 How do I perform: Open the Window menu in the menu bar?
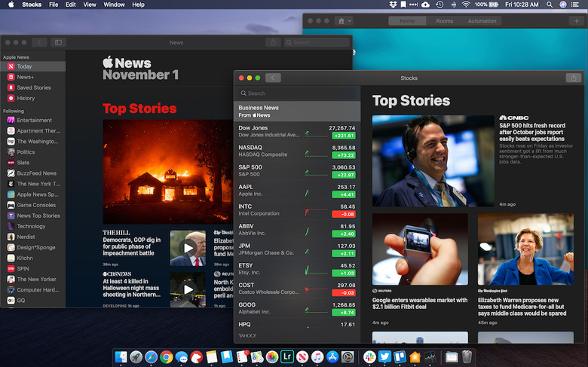coord(114,5)
